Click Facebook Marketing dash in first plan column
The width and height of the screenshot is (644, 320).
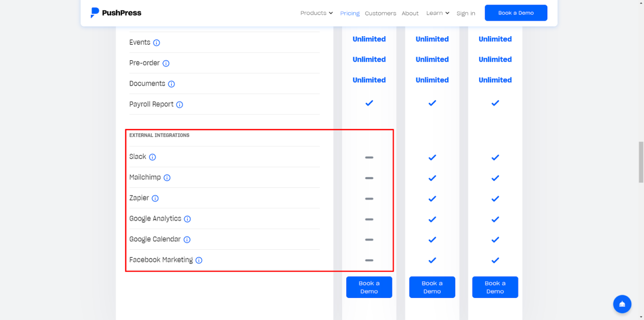pyautogui.click(x=369, y=260)
